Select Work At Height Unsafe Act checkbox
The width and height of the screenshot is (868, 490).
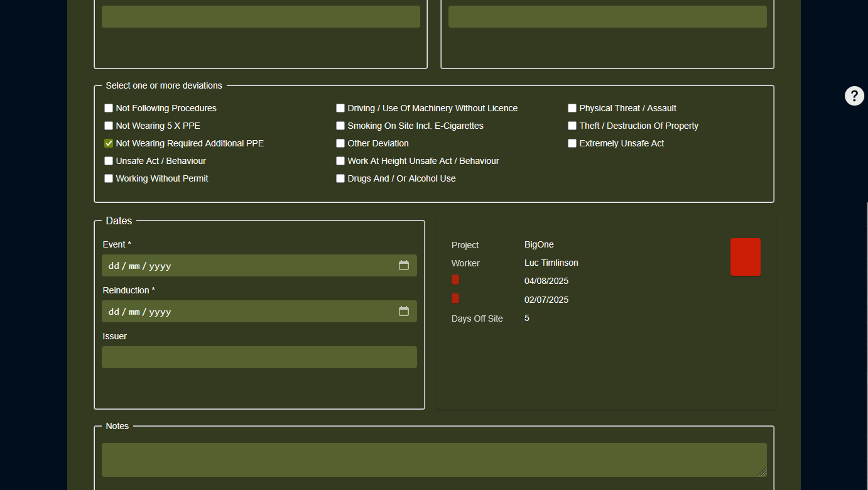340,161
